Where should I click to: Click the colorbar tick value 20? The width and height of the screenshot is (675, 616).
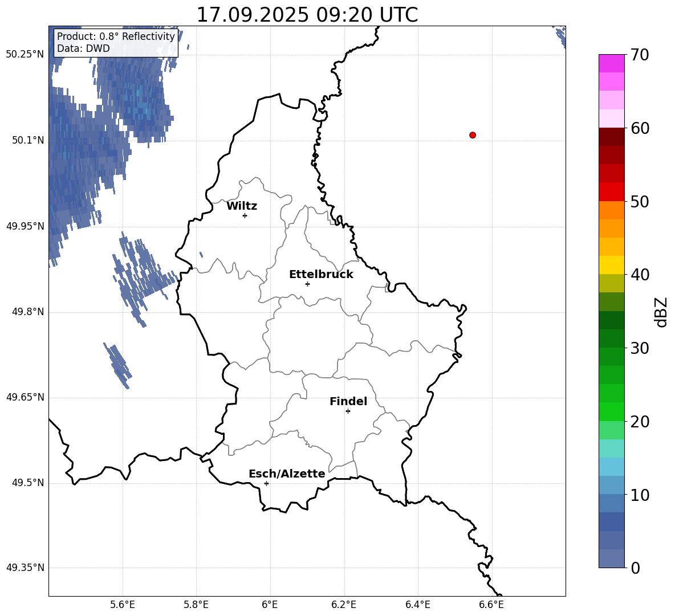pos(640,422)
